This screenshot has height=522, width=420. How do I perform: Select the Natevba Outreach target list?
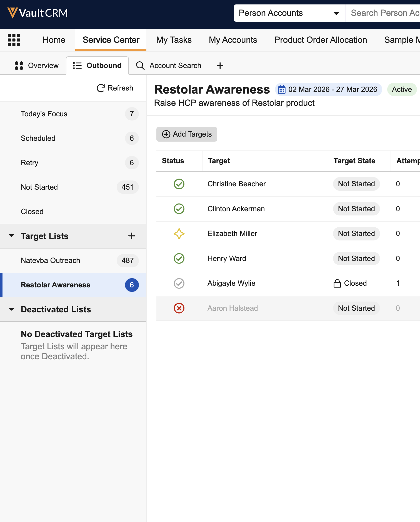point(51,260)
